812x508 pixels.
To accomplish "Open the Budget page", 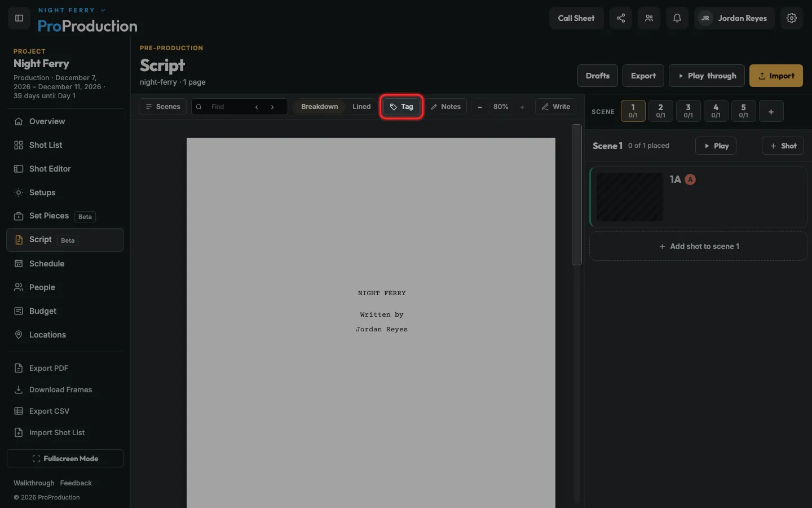I will [65, 311].
